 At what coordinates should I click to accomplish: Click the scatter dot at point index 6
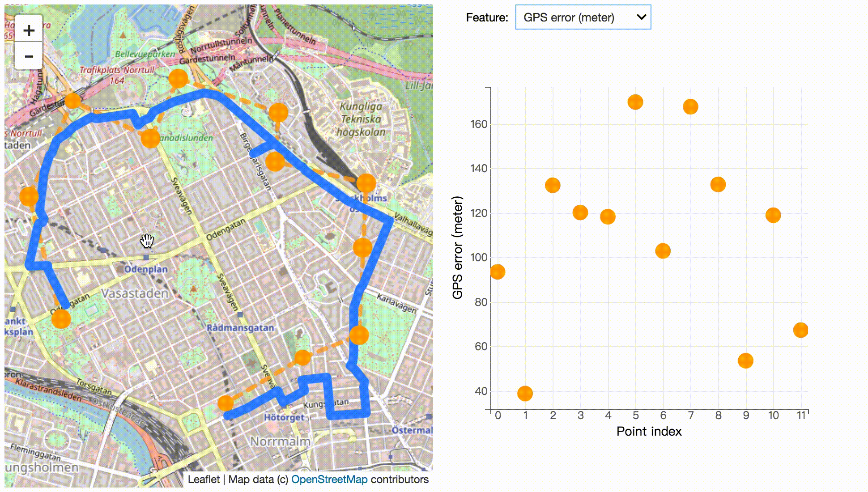tap(663, 251)
